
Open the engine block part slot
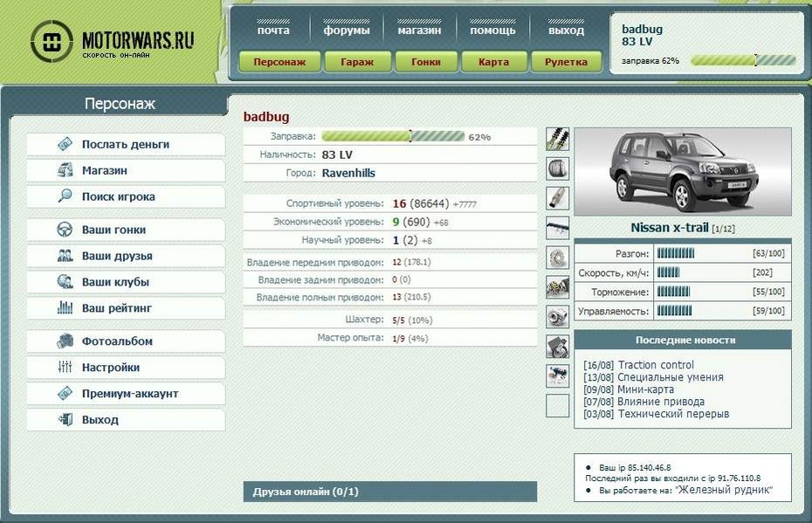(558, 346)
